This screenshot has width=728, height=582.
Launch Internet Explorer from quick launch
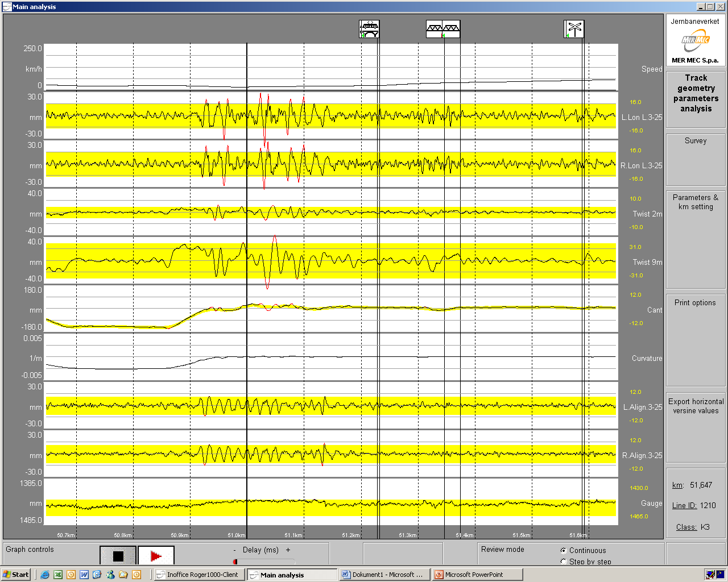click(x=45, y=575)
